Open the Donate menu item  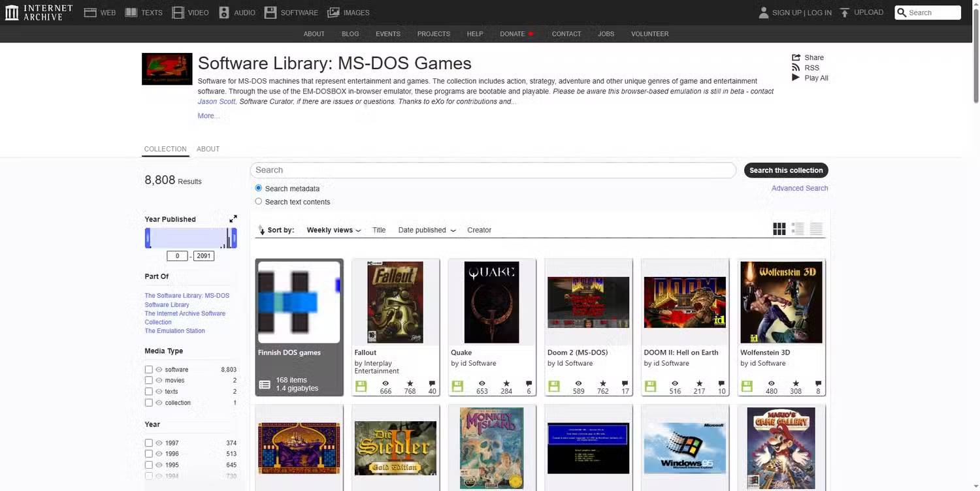tap(516, 34)
